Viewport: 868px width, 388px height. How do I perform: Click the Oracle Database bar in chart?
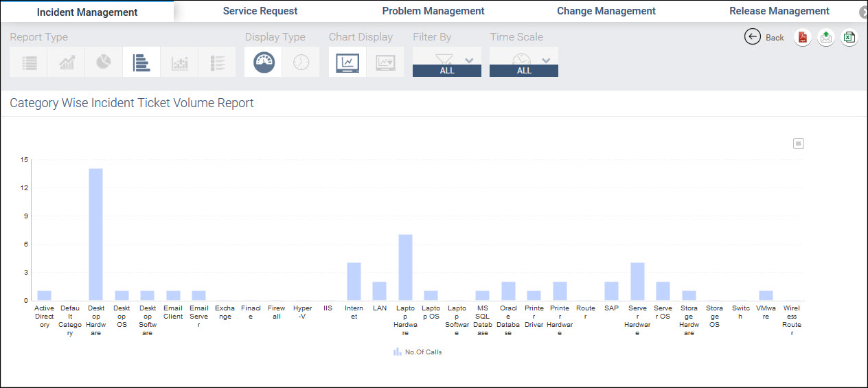pos(508,290)
